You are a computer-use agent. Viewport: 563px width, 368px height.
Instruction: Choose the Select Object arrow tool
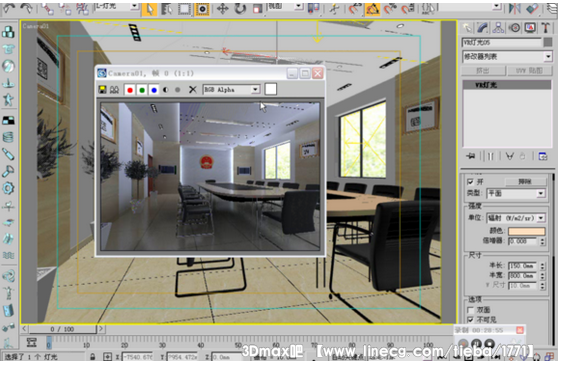pos(150,9)
